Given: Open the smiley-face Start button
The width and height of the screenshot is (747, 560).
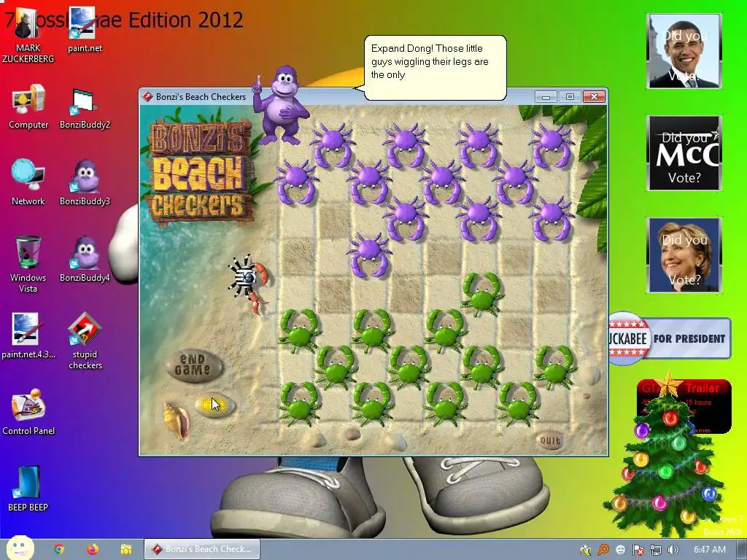Looking at the screenshot, I should coord(20,548).
